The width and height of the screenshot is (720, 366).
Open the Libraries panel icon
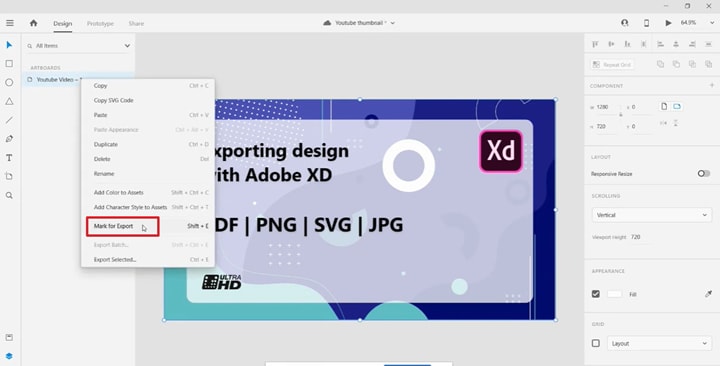pyautogui.click(x=9, y=337)
